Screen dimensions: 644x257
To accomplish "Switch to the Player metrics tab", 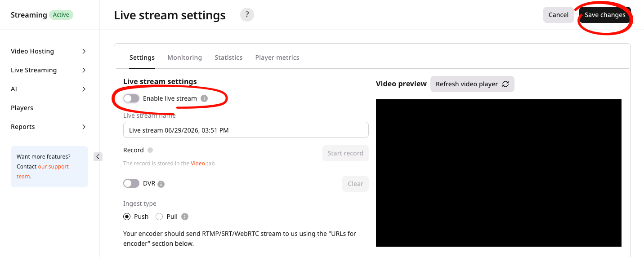I will tap(277, 58).
